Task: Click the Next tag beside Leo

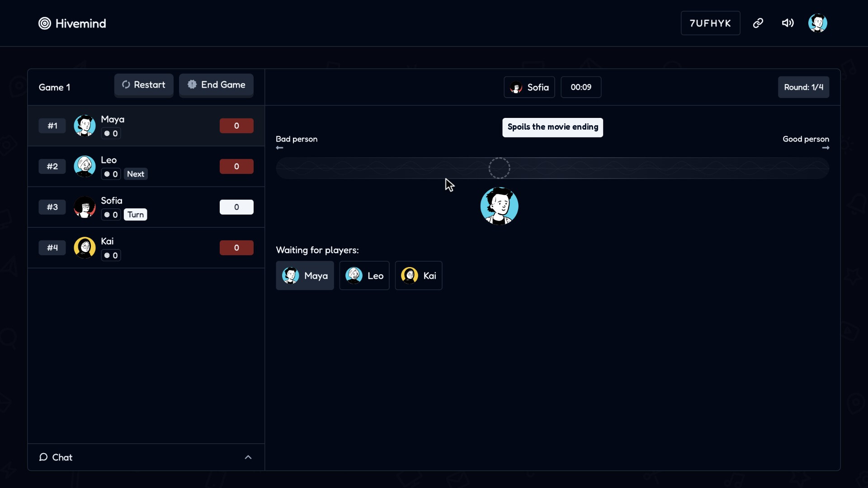Action: point(136,174)
